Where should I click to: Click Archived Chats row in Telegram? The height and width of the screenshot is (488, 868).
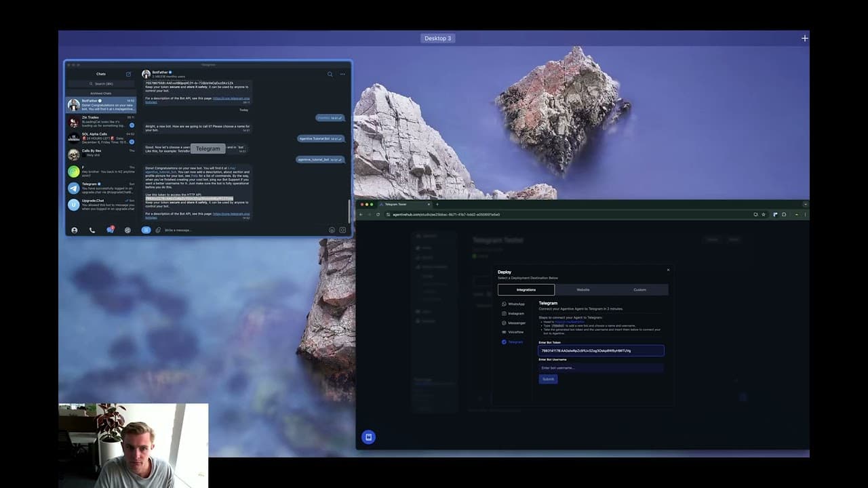click(x=100, y=93)
